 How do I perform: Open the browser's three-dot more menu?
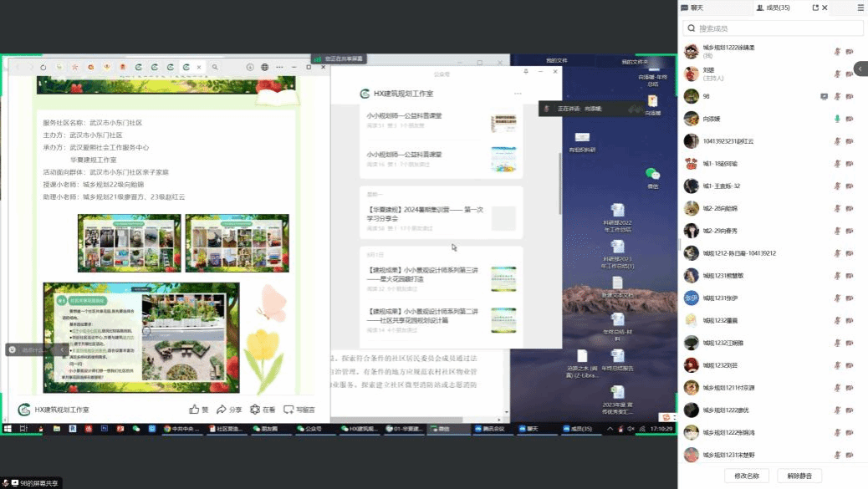[278, 67]
